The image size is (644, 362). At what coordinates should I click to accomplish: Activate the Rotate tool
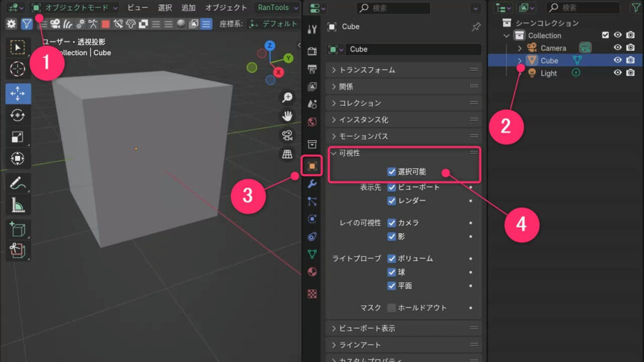[18, 116]
